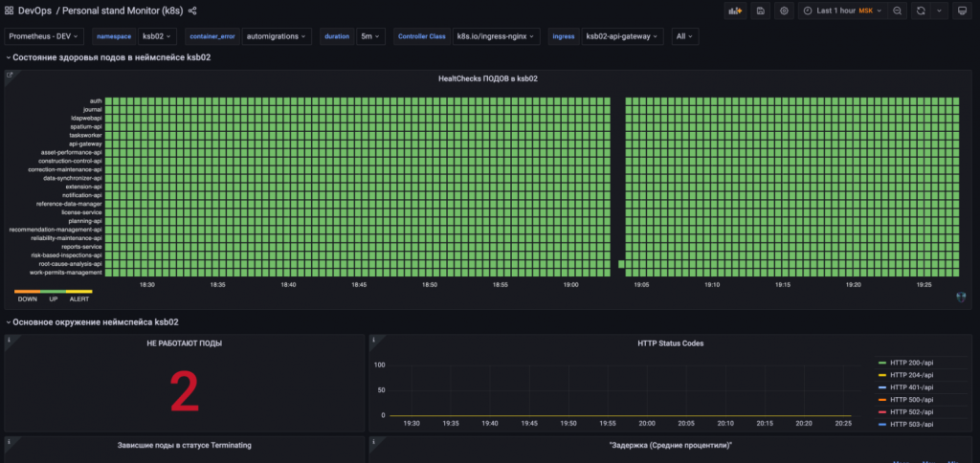The width and height of the screenshot is (980, 463).
Task: Share the dashboard via share icon
Action: pos(192,11)
